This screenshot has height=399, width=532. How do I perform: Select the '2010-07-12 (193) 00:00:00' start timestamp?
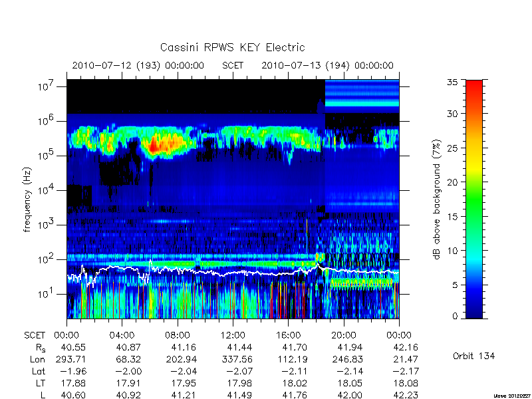tap(138, 65)
